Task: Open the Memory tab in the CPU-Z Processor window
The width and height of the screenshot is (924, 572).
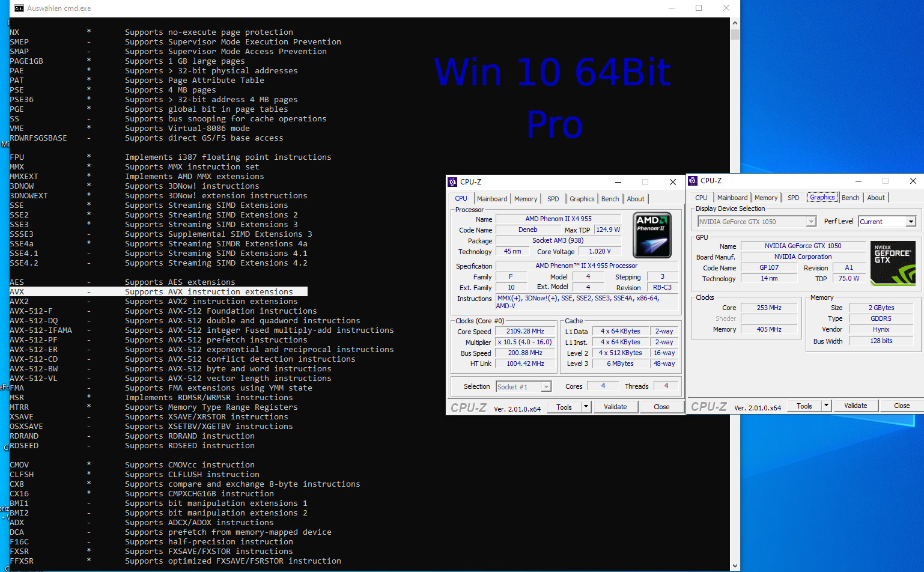Action: [526, 199]
